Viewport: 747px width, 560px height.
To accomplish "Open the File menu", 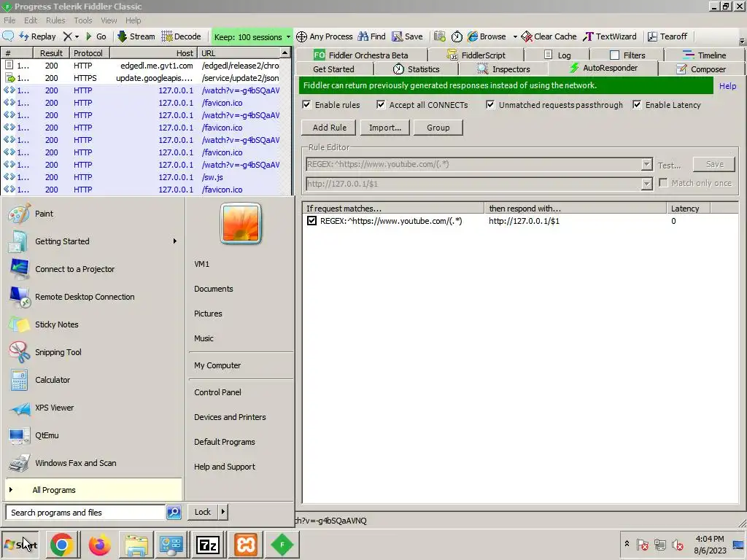I will coord(9,20).
